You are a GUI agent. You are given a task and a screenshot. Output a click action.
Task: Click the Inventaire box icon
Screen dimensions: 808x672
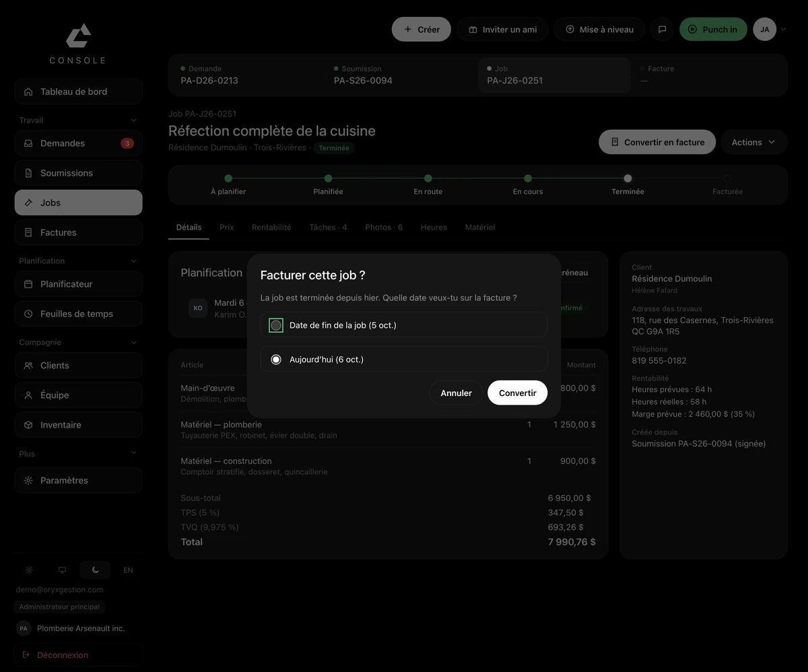pos(28,425)
